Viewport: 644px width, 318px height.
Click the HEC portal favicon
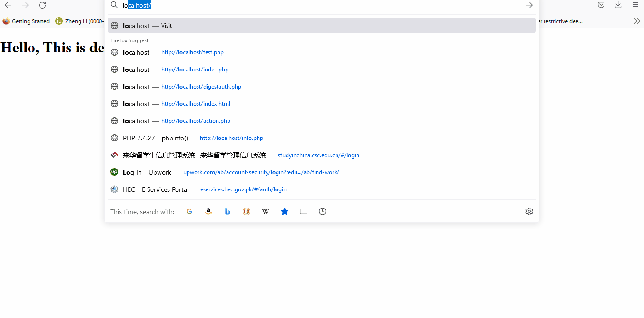pyautogui.click(x=114, y=189)
